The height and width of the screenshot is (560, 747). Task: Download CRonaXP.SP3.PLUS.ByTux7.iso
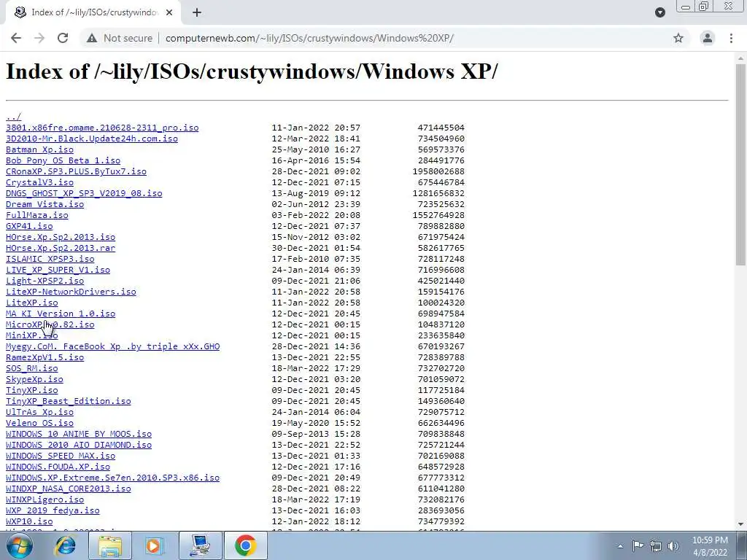[76, 171]
